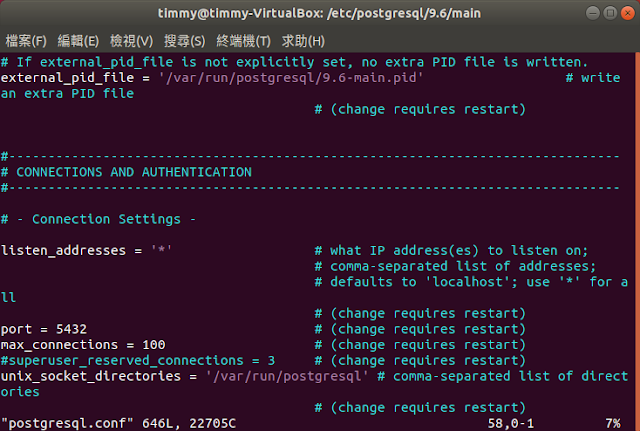Click the "postgresql.conf" 646L, 22705C status text
The image size is (640, 431).
point(118,423)
